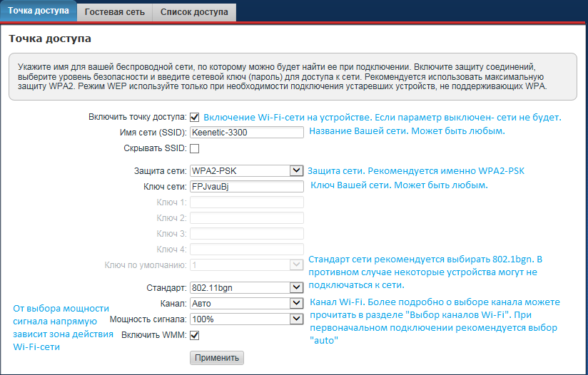Viewport: 588px width, 375px height.
Task: Click the gray description info box
Action: [293, 76]
